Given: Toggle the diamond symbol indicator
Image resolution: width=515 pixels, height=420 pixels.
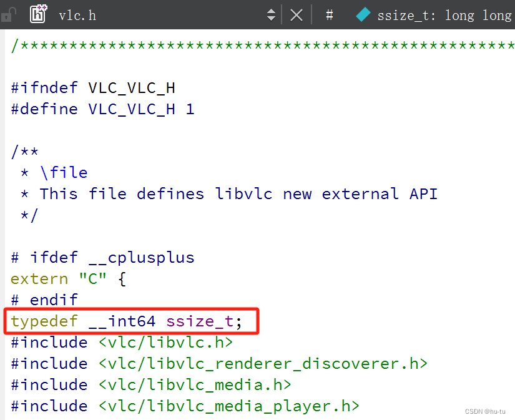Looking at the screenshot, I should click(363, 14).
